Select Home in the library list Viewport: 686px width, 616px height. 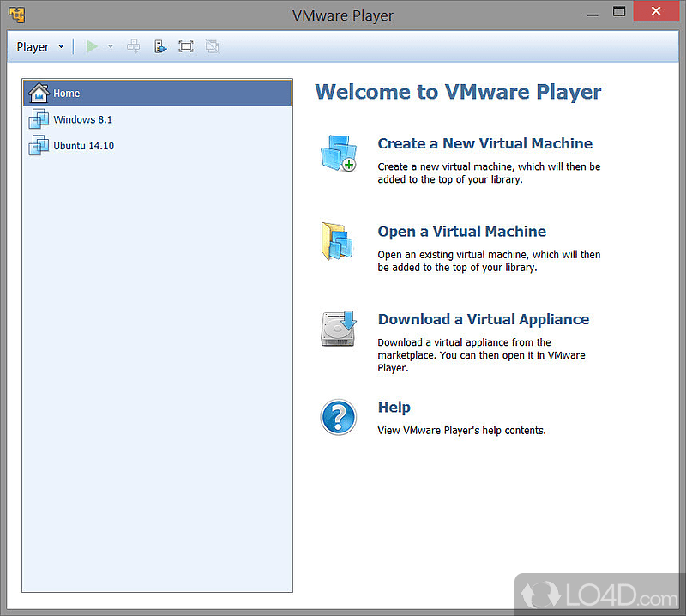(158, 93)
